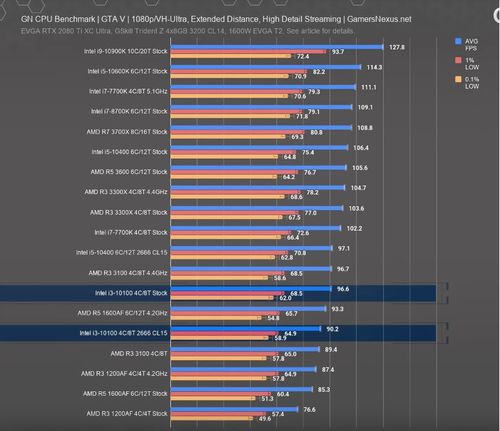The image size is (500, 431).
Task: Click the 104.7 average FPS value
Action: pos(358,188)
